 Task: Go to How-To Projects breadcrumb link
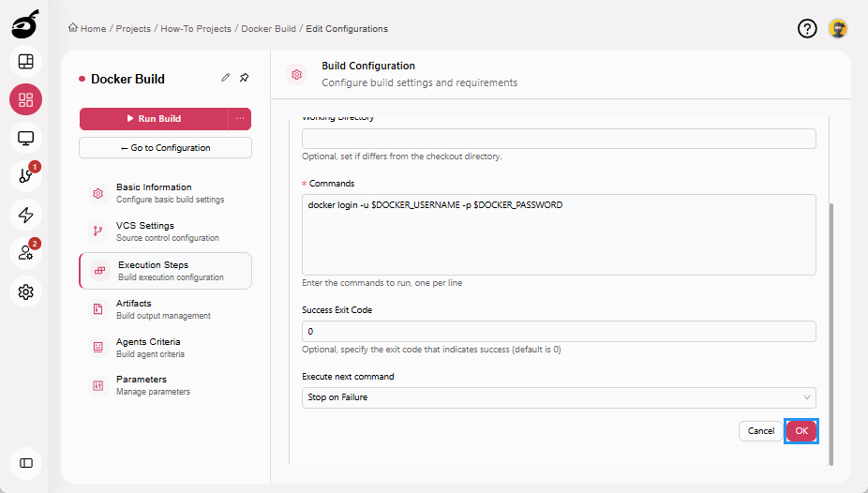pos(196,29)
